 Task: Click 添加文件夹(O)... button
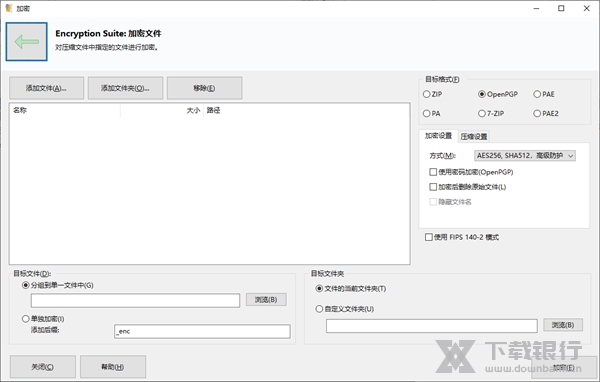click(x=125, y=88)
